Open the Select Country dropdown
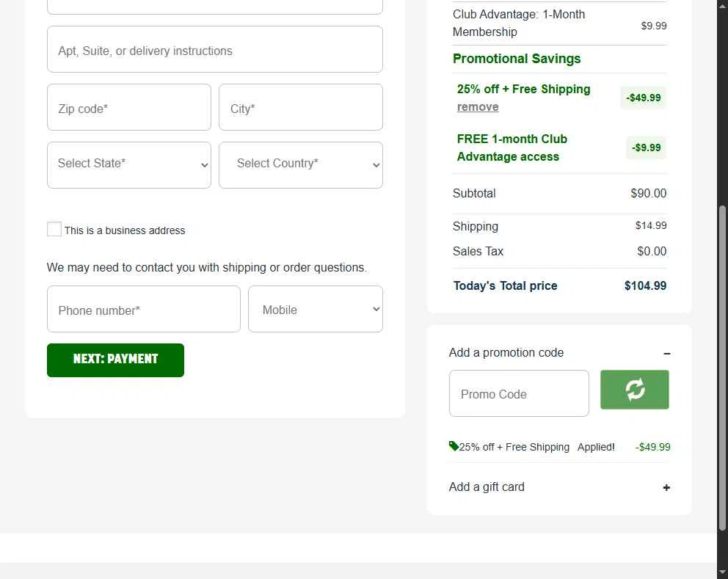This screenshot has height=579, width=728. point(301,164)
